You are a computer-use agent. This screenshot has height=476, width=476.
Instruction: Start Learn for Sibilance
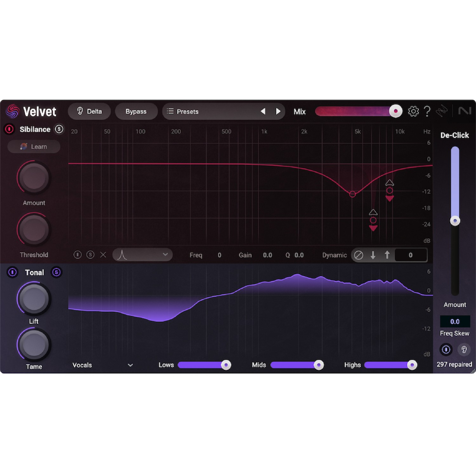click(x=34, y=147)
